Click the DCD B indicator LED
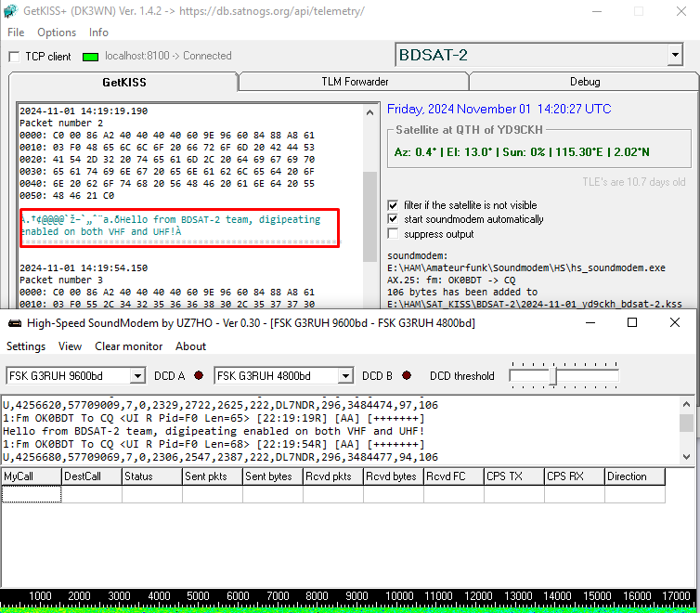 407,375
